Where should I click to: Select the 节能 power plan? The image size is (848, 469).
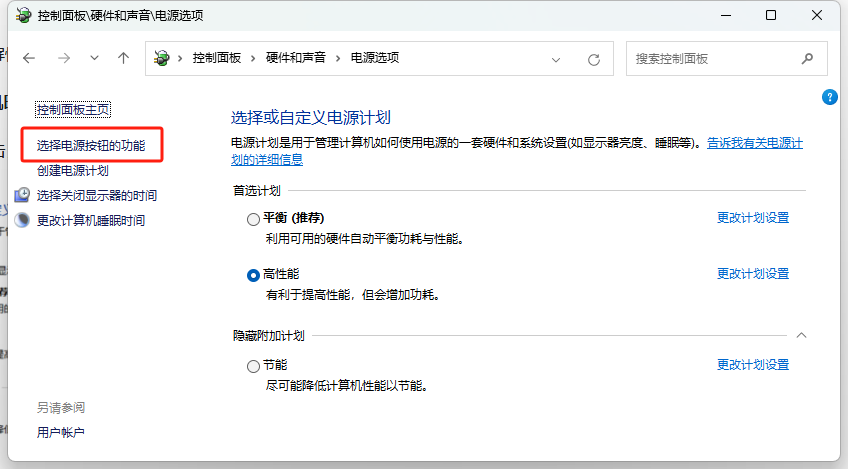[253, 366]
